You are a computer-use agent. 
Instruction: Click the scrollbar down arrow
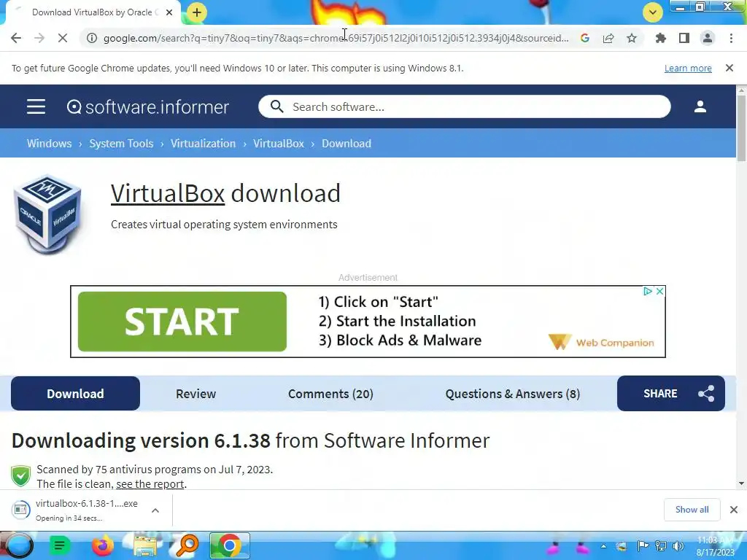(x=741, y=483)
